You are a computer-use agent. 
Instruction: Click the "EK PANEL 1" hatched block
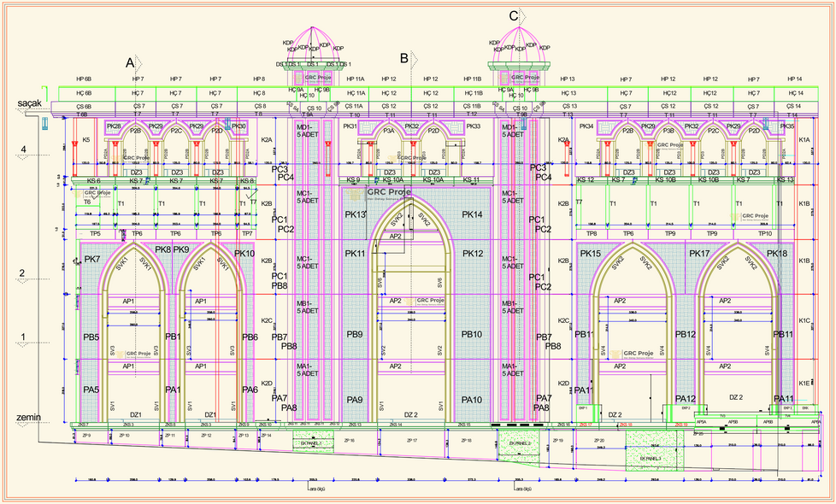tap(313, 442)
